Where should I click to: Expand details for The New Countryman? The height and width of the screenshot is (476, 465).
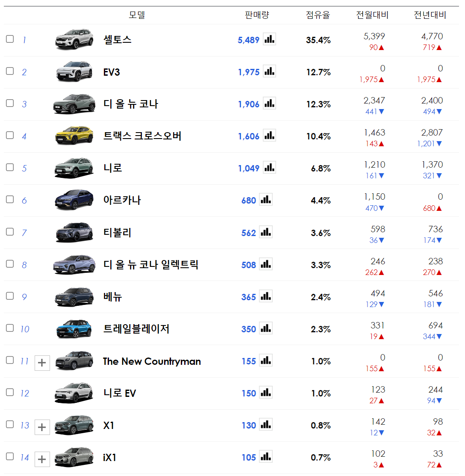(42, 363)
